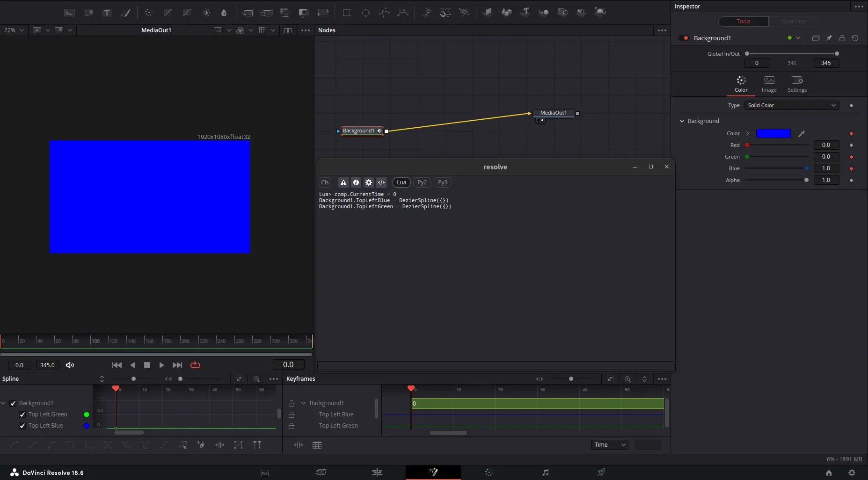This screenshot has width=868, height=480.
Task: Toggle loop playback button
Action: (196, 365)
